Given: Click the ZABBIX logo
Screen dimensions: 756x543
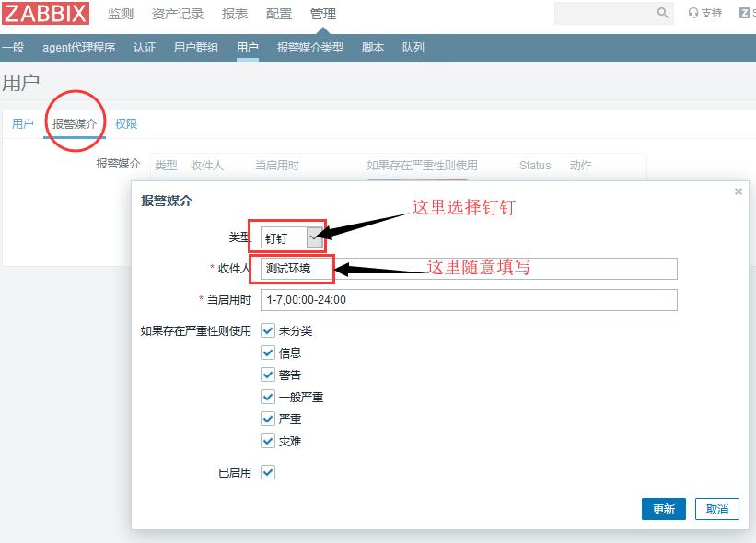Looking at the screenshot, I should point(45,14).
